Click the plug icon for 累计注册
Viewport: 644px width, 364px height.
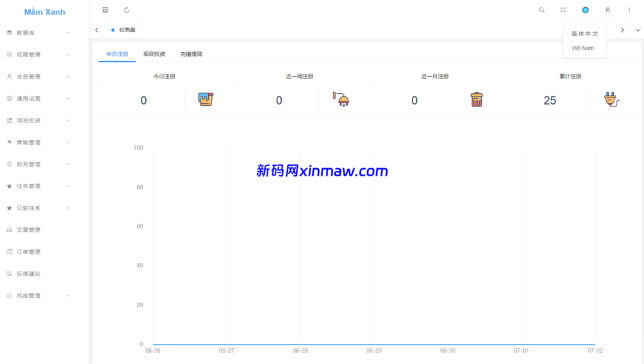point(611,100)
